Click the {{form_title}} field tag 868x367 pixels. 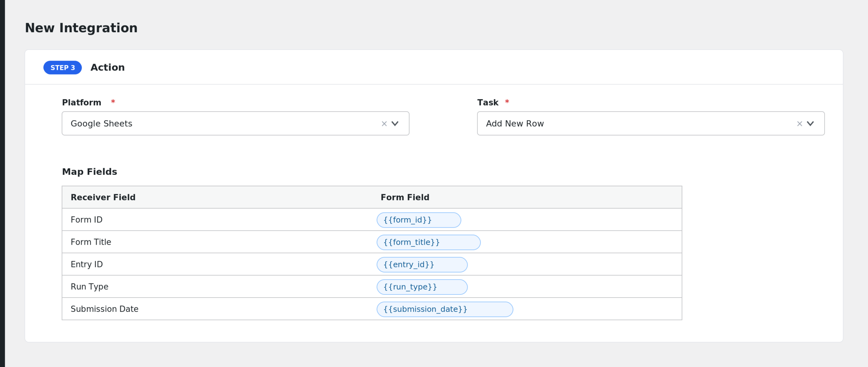click(x=429, y=242)
